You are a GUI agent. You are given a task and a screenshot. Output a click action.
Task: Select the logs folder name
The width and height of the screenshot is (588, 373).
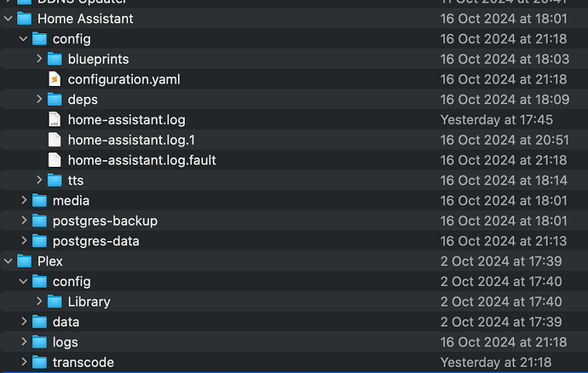[66, 342]
